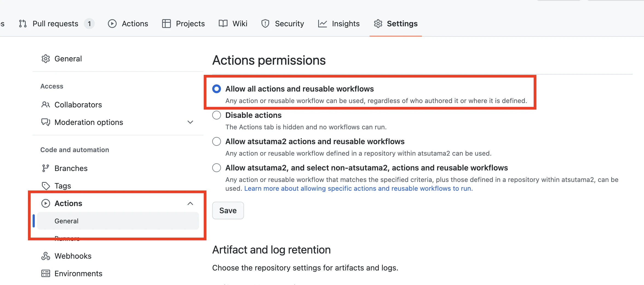Viewport: 644px width, 285px height.
Task: Click the Pull requests count badge 1
Action: 89,24
